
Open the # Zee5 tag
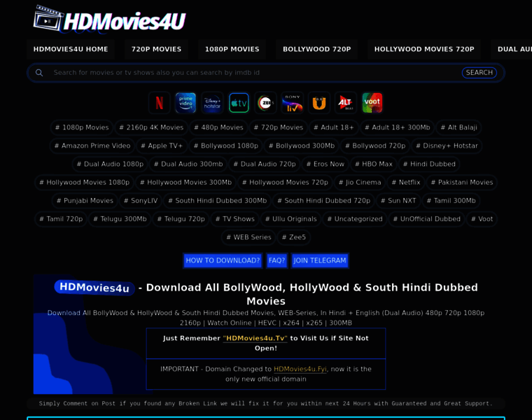click(x=294, y=237)
